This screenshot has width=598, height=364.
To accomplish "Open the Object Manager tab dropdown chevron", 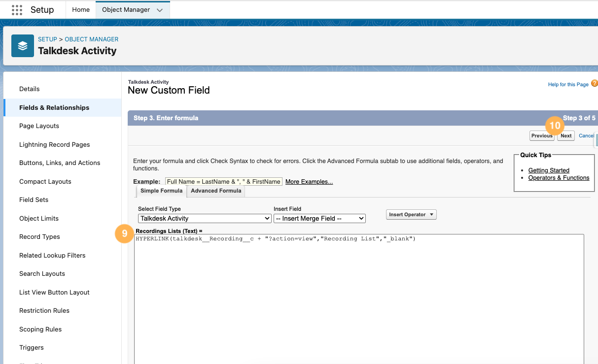I will click(159, 10).
